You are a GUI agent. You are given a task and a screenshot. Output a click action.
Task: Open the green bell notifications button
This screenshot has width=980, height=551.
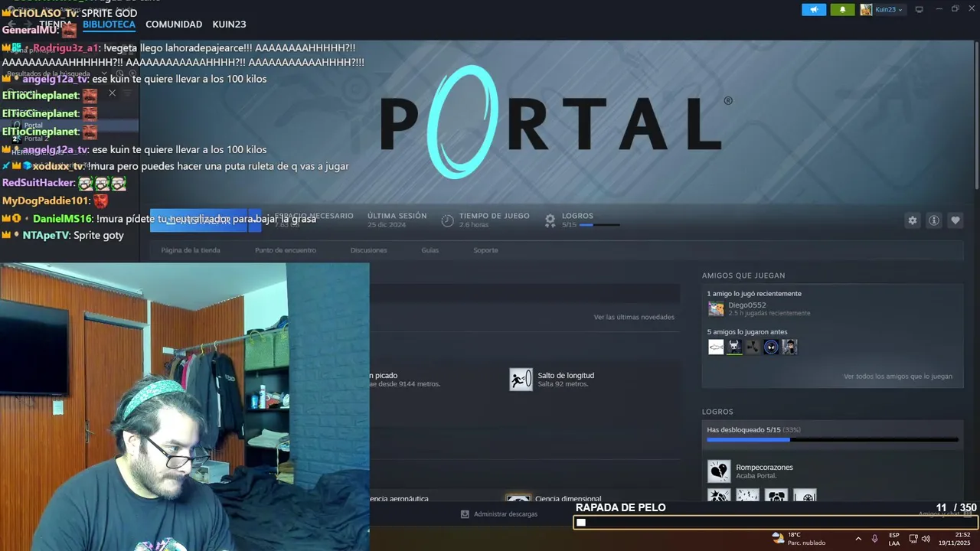(842, 9)
